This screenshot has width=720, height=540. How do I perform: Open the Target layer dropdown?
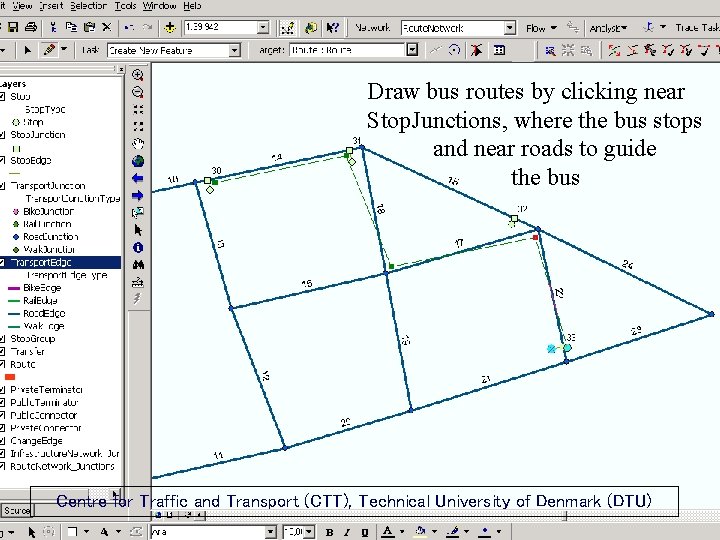(412, 50)
